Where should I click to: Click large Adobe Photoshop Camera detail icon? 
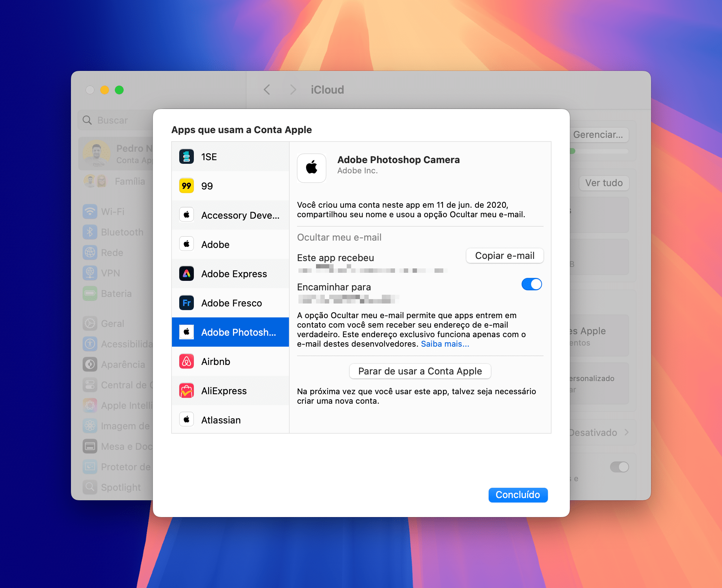[312, 168]
